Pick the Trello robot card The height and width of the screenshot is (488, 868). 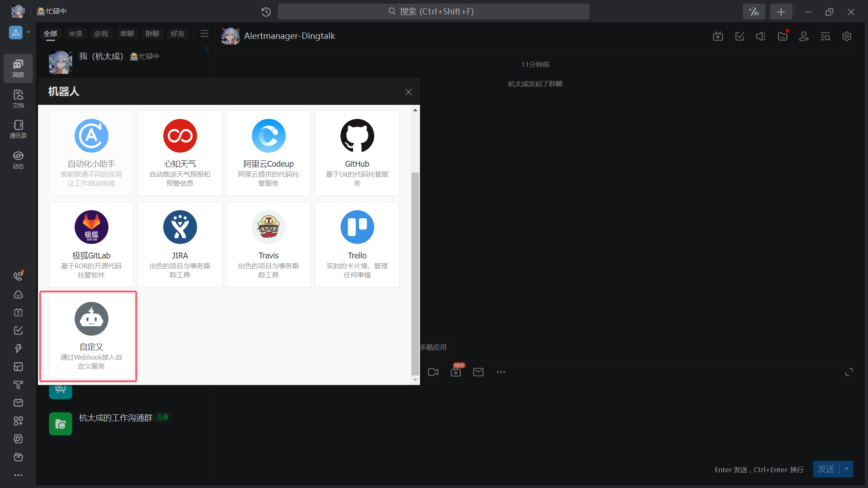tap(357, 244)
